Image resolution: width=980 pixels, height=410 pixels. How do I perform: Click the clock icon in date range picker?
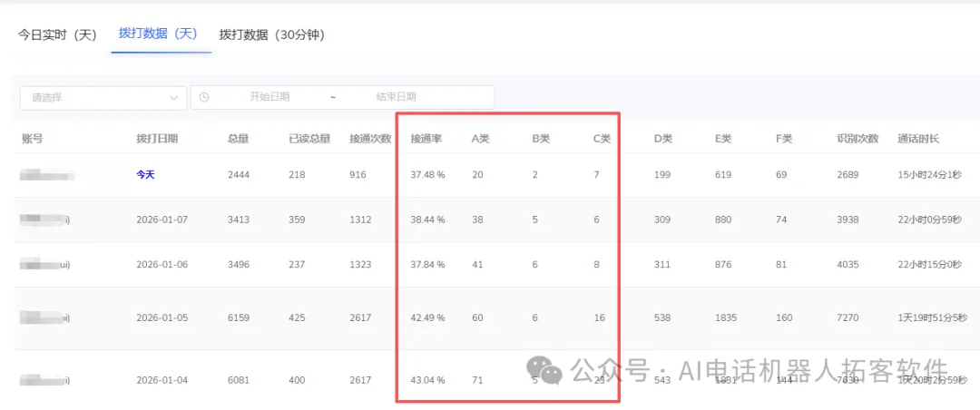point(204,97)
